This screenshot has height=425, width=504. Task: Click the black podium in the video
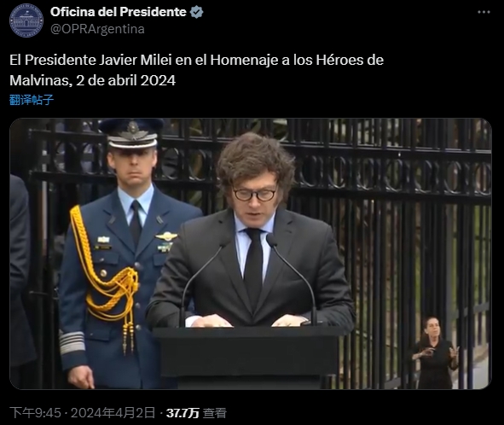click(x=246, y=357)
